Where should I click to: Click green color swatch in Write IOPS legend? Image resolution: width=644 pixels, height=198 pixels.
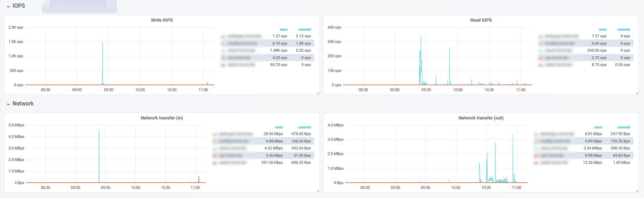(x=223, y=36)
